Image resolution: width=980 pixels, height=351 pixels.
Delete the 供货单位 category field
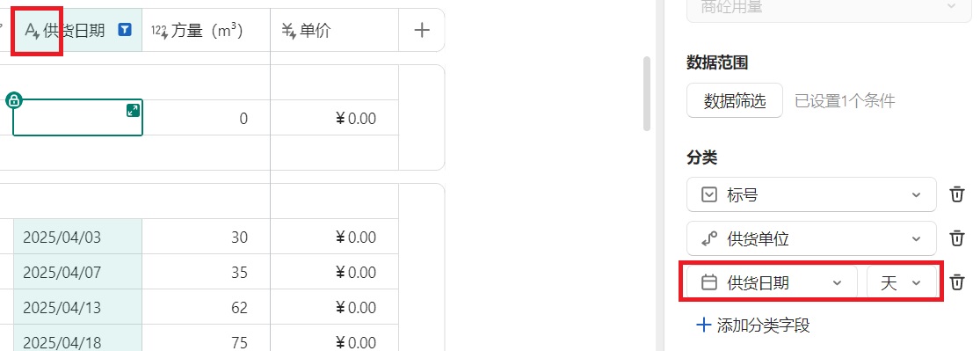point(957,238)
